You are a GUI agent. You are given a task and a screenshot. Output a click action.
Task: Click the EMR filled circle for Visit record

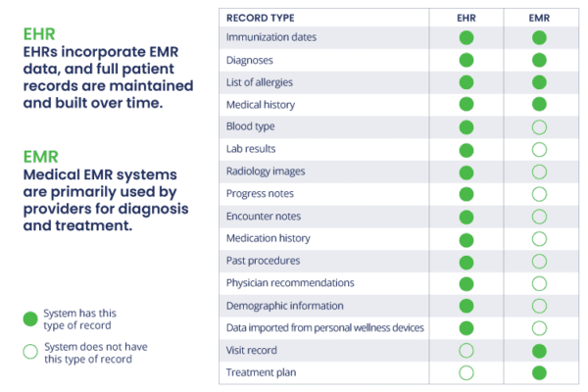[x=540, y=350]
